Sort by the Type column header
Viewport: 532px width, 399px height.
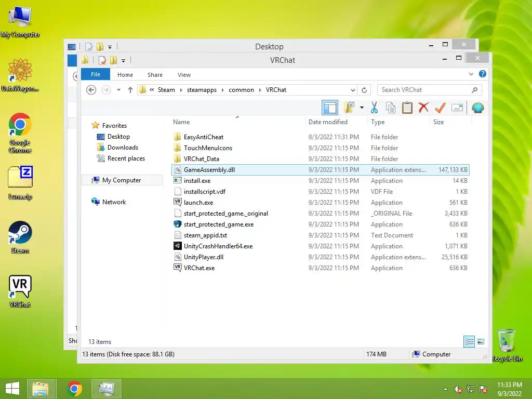click(x=378, y=122)
